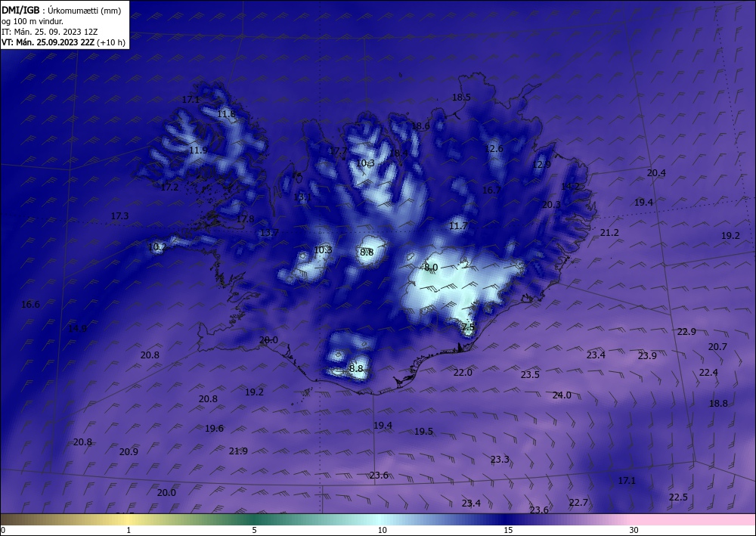756x536 pixels.
Task: Click the '5' label on the color scale
Action: tap(254, 530)
